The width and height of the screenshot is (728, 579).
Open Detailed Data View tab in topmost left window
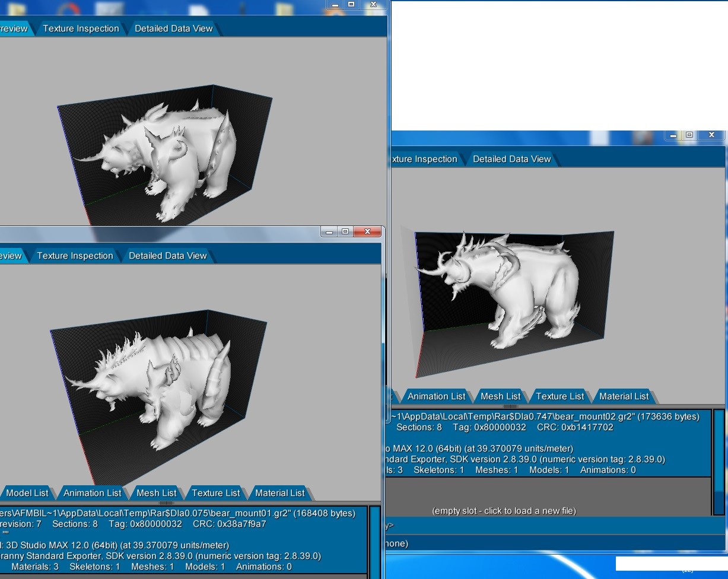point(173,28)
